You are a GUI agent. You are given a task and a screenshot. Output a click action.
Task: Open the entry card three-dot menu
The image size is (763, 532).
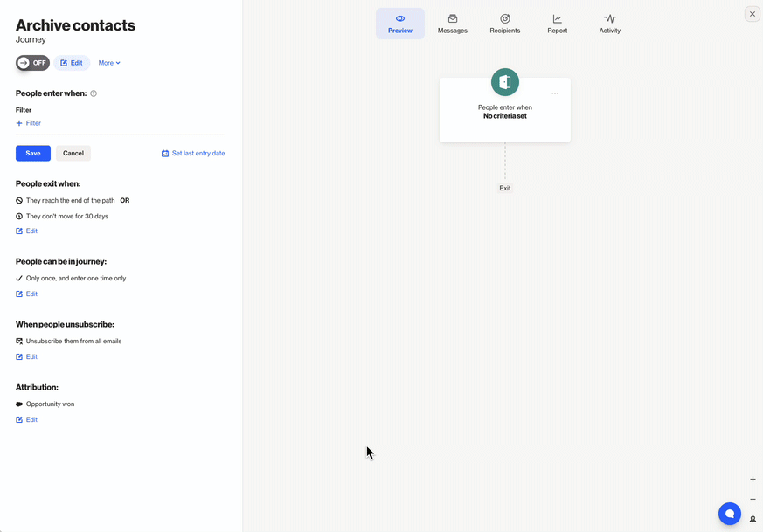click(555, 93)
